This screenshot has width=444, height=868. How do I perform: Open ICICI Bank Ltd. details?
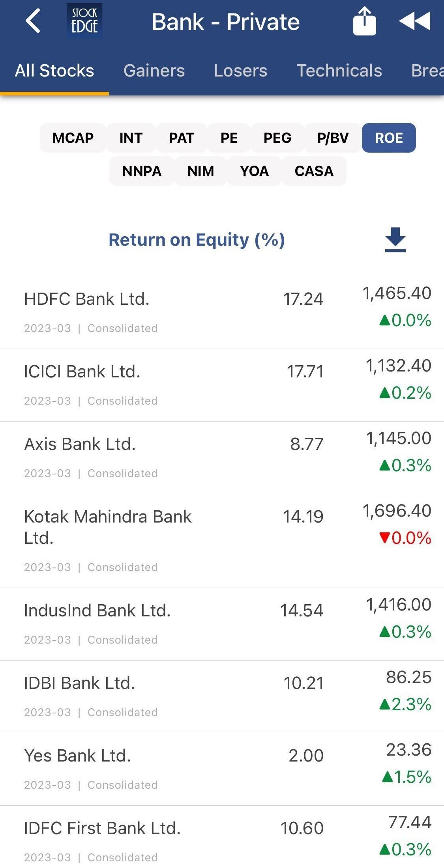[x=82, y=372]
